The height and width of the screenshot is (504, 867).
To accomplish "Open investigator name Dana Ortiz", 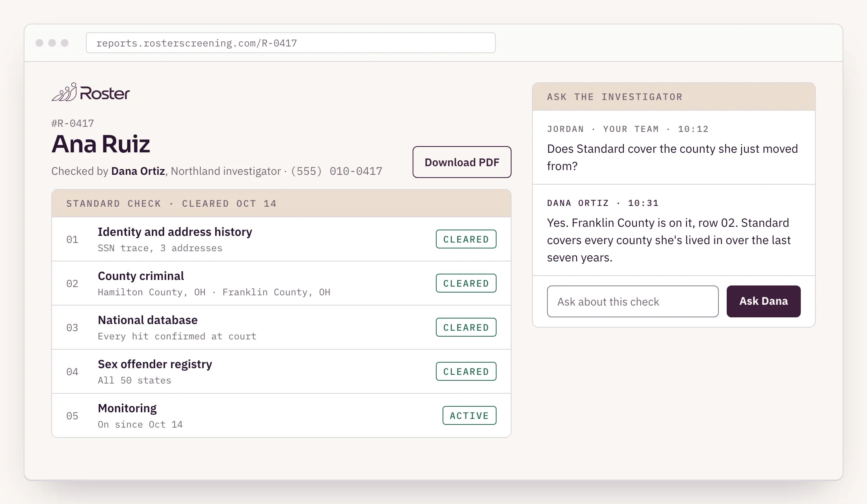I will point(138,171).
